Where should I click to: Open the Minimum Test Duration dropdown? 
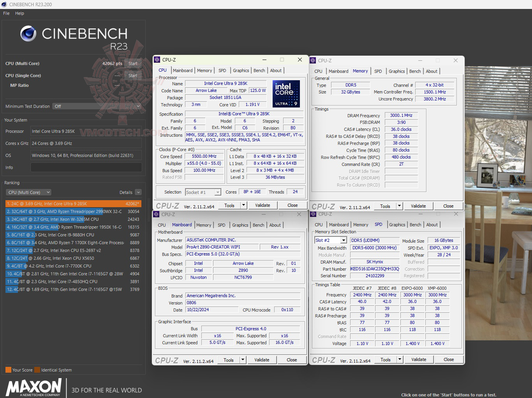97,106
